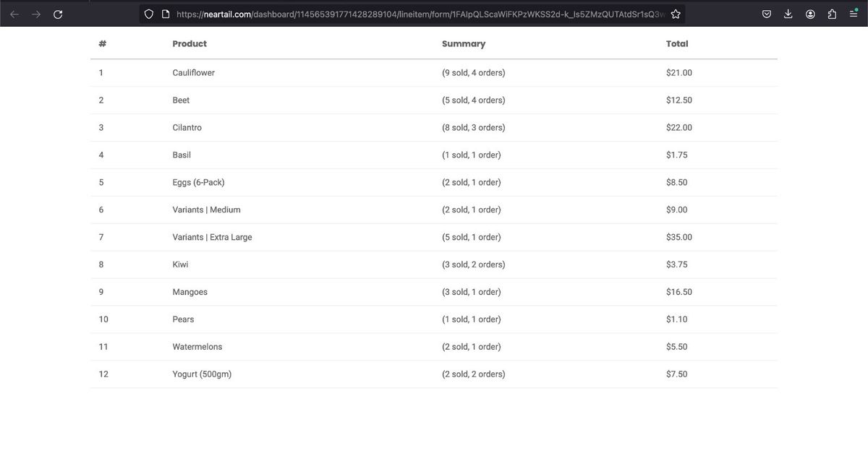The image size is (868, 456).
Task: Open the tracking protection shield
Action: [149, 14]
